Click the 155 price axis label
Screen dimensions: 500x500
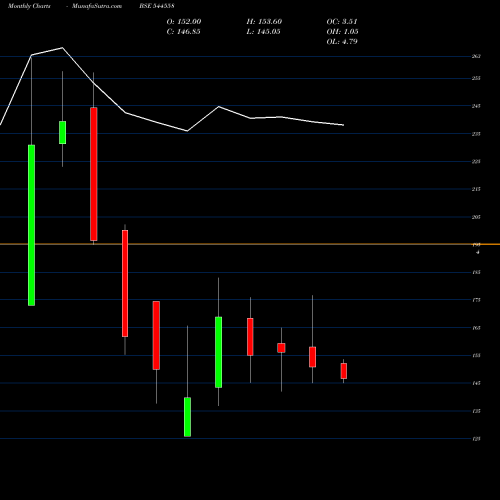(476, 355)
